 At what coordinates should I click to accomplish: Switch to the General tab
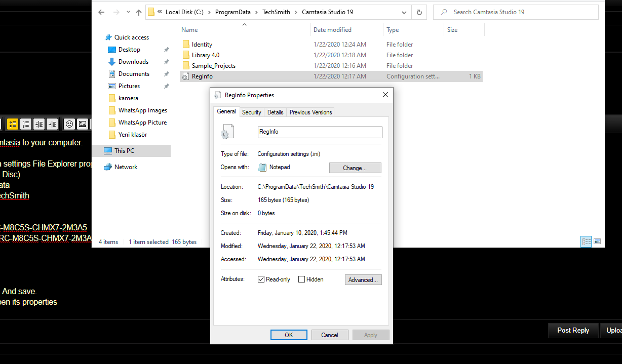pyautogui.click(x=226, y=111)
